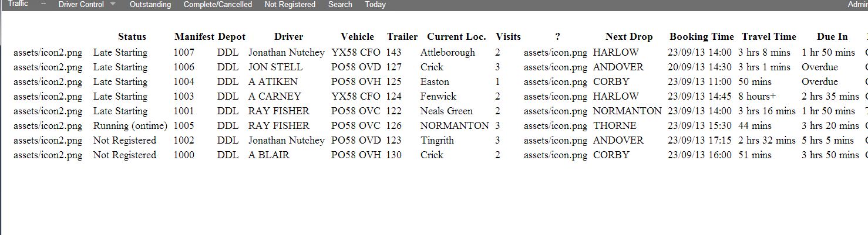Viewport: 868px width, 235px height.
Task: Open the Complete/Cancelled tab
Action: point(218,4)
